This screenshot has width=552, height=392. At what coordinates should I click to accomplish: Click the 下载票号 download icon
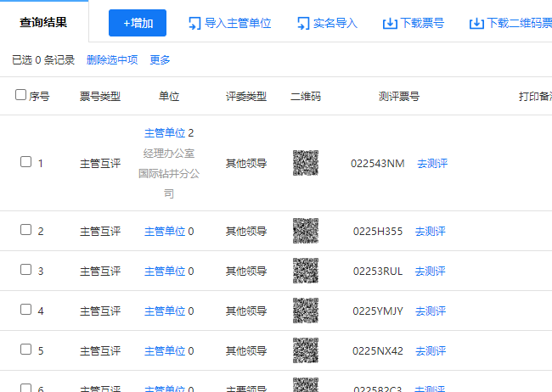click(x=390, y=24)
